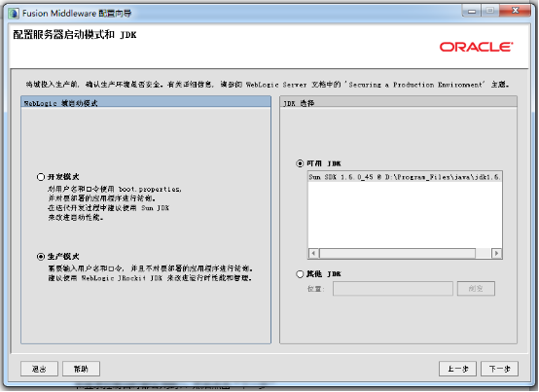This screenshot has height=392, width=539.
Task: Minimize the configuration wizard window
Action: (472, 12)
